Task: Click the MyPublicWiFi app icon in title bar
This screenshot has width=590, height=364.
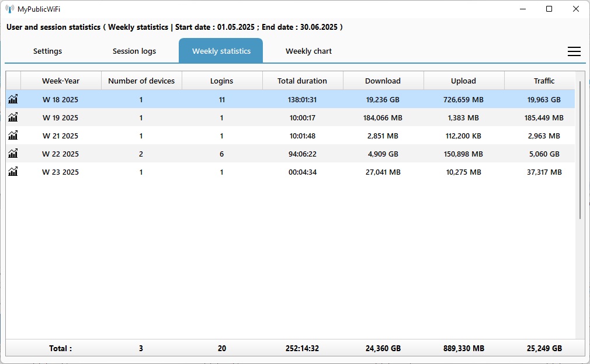Action: [x=10, y=9]
